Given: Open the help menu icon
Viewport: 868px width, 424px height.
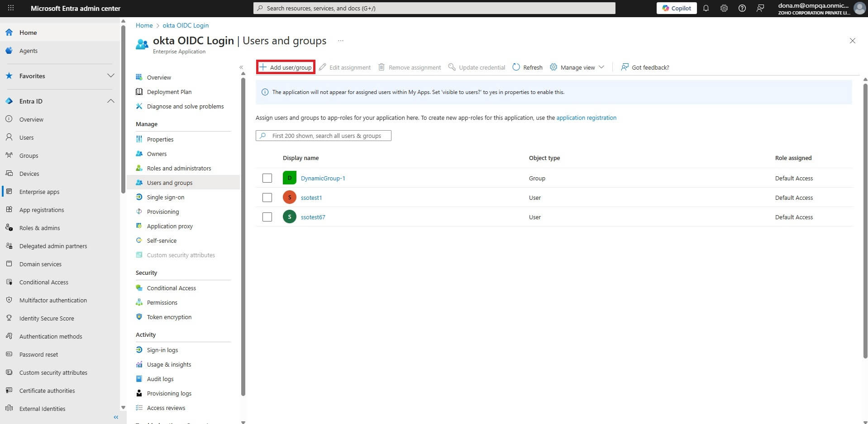Looking at the screenshot, I should coord(742,8).
